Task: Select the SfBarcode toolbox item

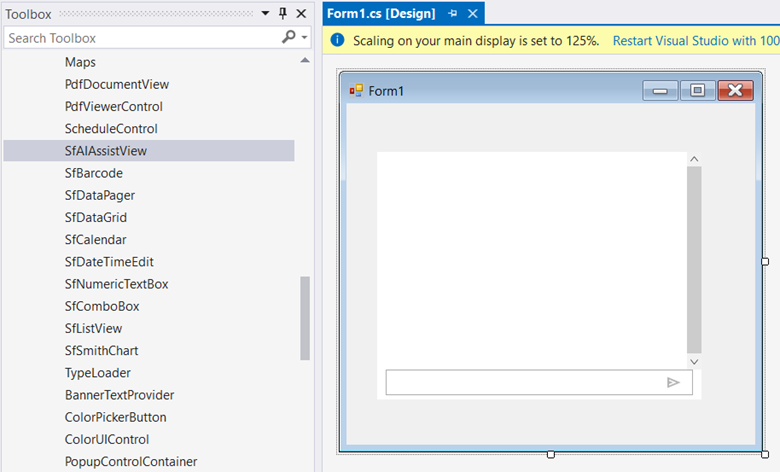Action: tap(94, 173)
